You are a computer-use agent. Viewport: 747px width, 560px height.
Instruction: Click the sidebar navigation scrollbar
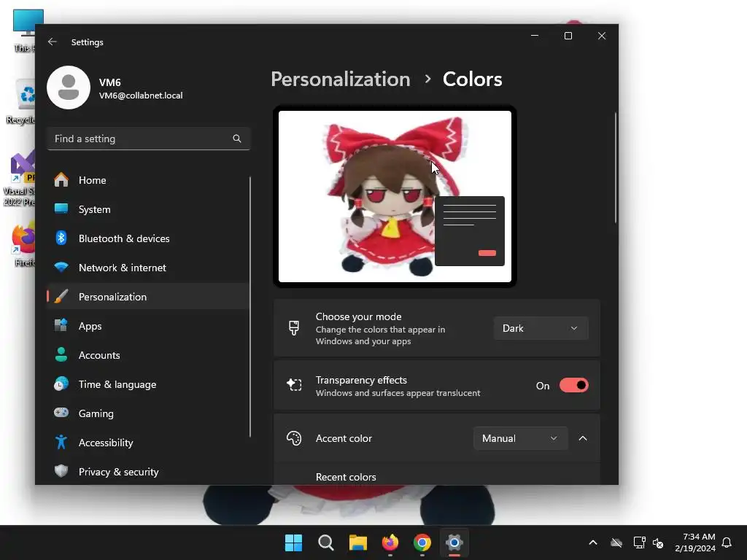[x=250, y=307]
